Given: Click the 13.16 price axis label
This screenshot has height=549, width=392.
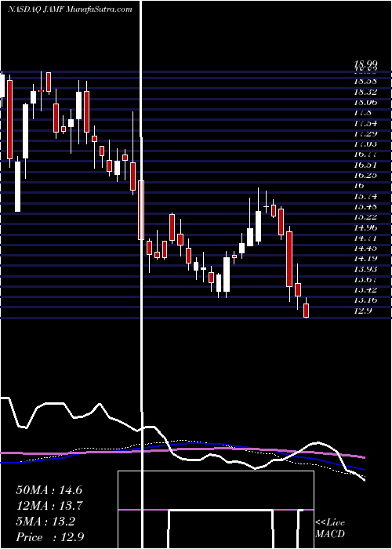Looking at the screenshot, I should (x=365, y=300).
